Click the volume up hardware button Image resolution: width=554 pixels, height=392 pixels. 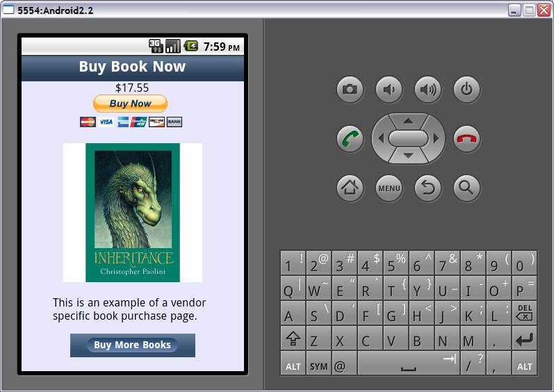click(427, 89)
